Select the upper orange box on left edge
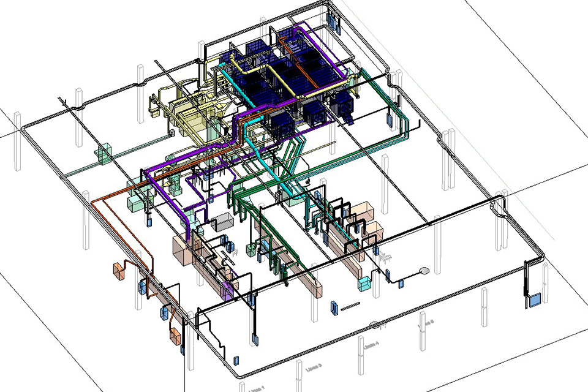This screenshot has height=392, width=588. [119, 271]
